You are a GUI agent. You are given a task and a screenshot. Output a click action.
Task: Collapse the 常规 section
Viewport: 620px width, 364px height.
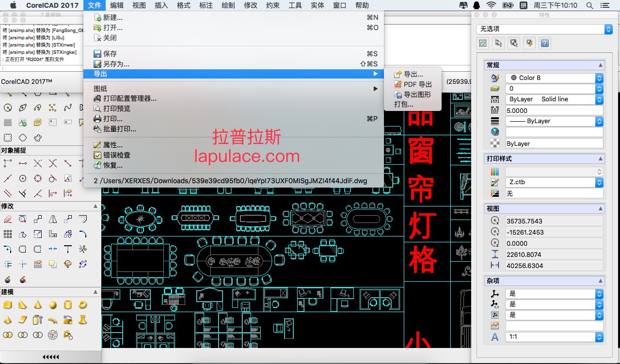pos(600,65)
